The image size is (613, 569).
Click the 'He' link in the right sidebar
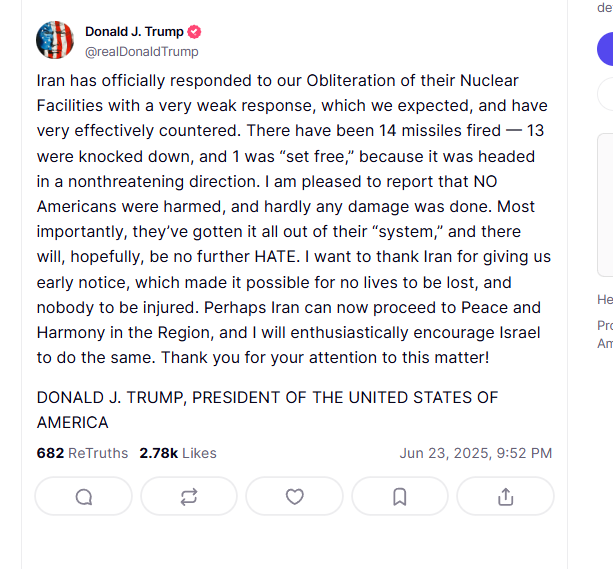click(605, 300)
